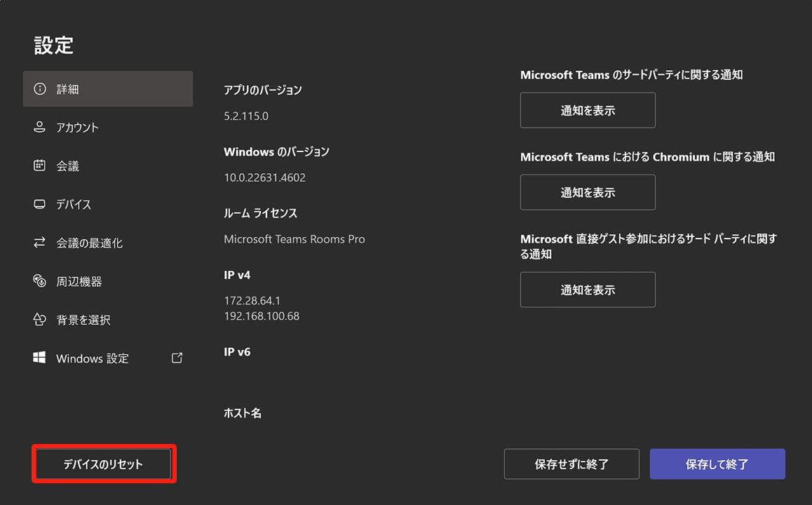Viewport: 812px width, 505px height.
Task: Select デバイス in the sidebar
Action: [74, 205]
